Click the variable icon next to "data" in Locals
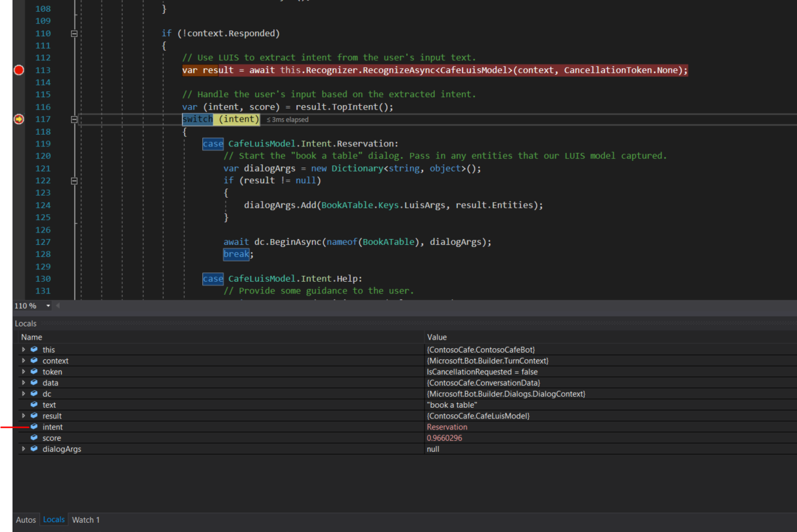The image size is (797, 532). 35,382
